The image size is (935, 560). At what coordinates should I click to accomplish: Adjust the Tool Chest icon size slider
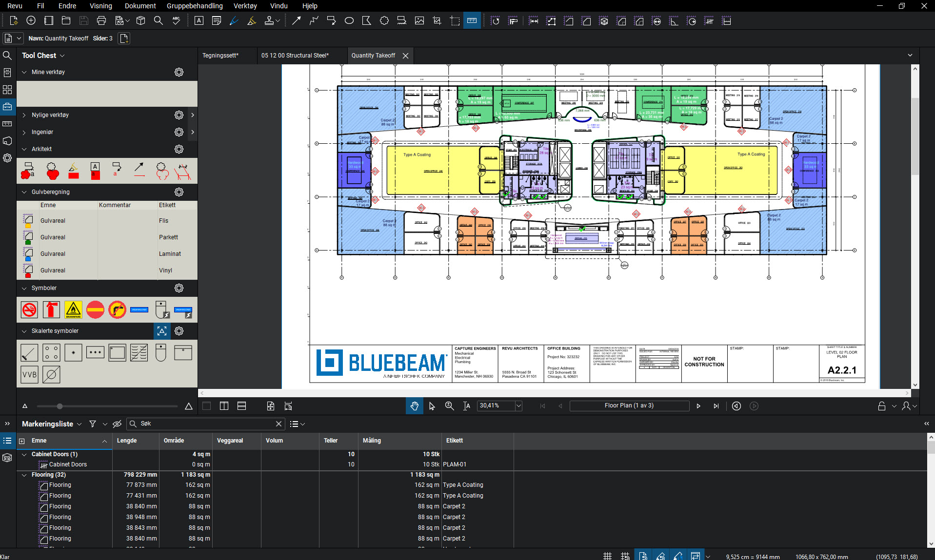(60, 406)
